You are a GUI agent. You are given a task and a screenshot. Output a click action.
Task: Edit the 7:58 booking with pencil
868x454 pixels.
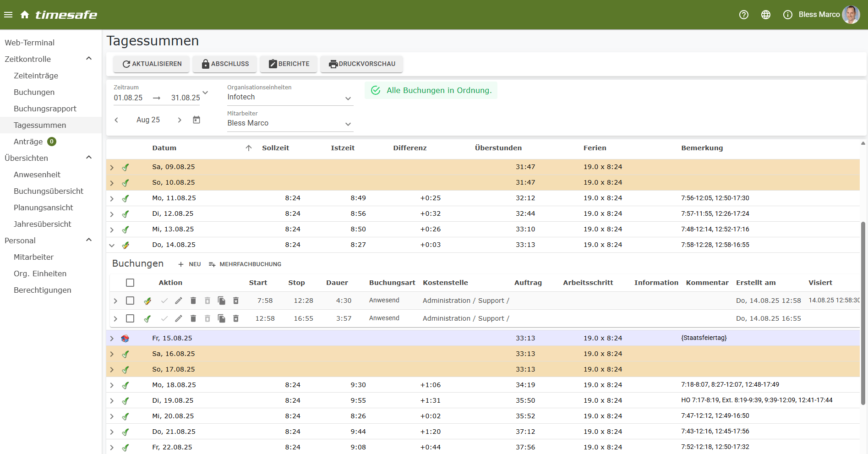click(x=179, y=301)
